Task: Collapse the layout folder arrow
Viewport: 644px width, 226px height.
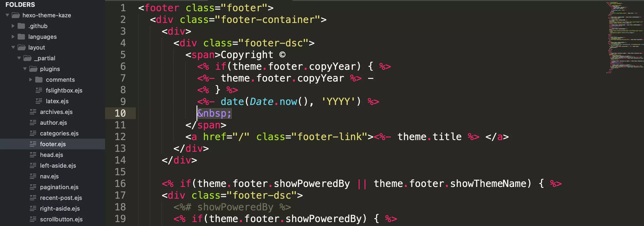Action: click(13, 47)
